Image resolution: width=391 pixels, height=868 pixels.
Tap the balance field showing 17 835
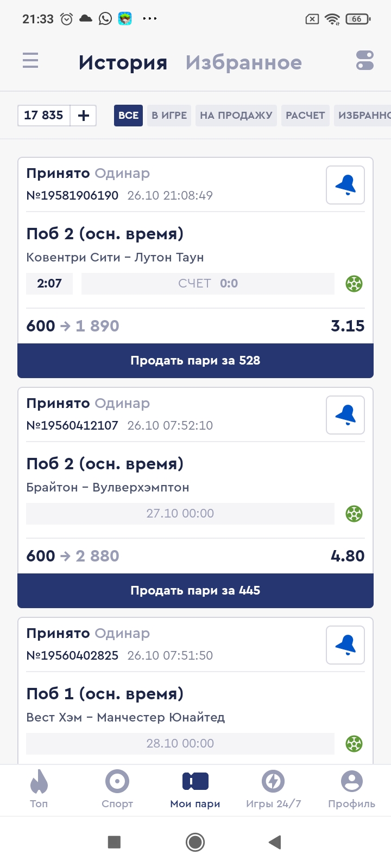click(x=44, y=116)
